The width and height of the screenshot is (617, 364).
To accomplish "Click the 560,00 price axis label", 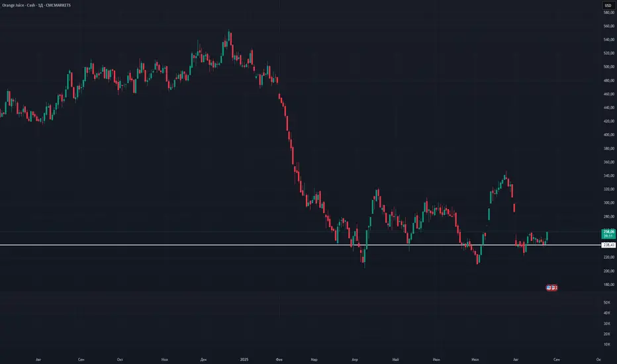I will (609, 26).
